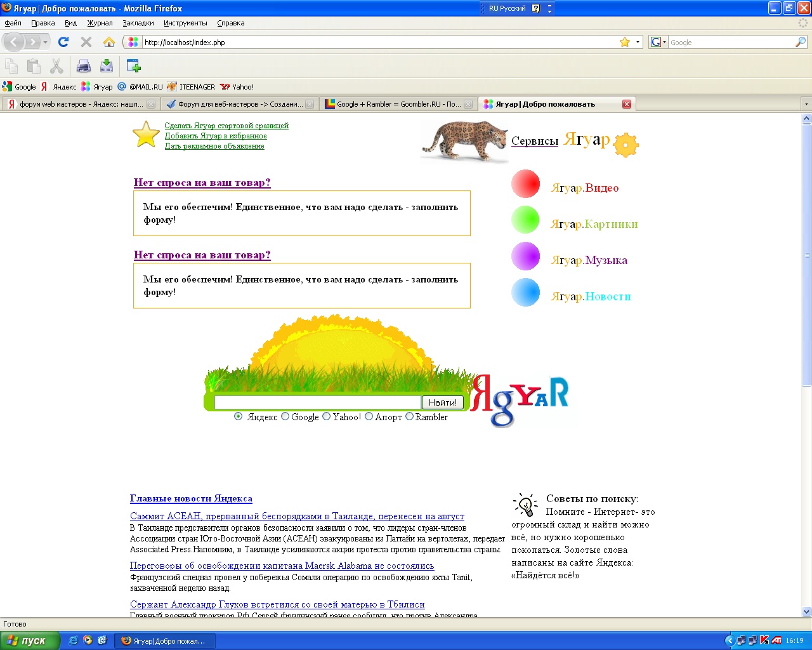The height and width of the screenshot is (650, 812).
Task: Open the Справка menu
Action: (x=230, y=23)
